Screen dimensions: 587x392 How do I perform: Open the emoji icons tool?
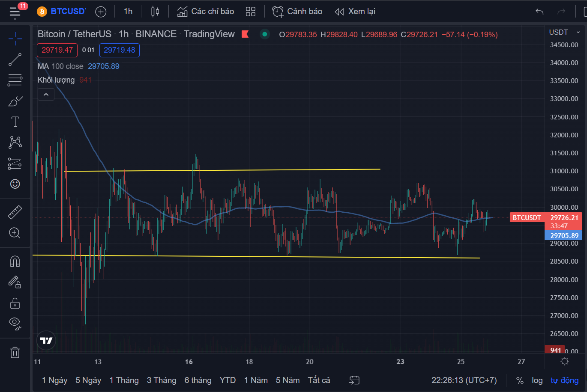click(x=15, y=184)
